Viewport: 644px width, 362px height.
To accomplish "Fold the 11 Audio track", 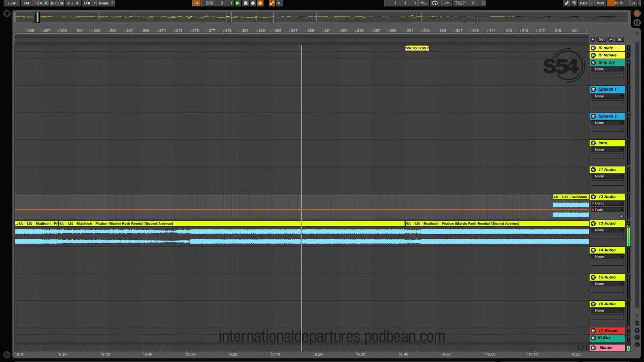I will coord(593,170).
